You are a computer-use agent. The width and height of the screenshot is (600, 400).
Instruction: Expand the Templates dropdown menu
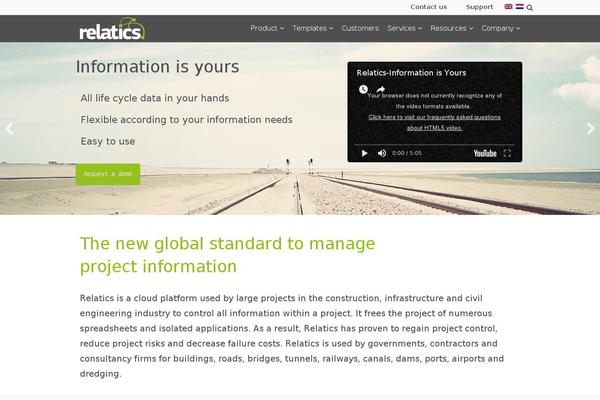tap(312, 28)
